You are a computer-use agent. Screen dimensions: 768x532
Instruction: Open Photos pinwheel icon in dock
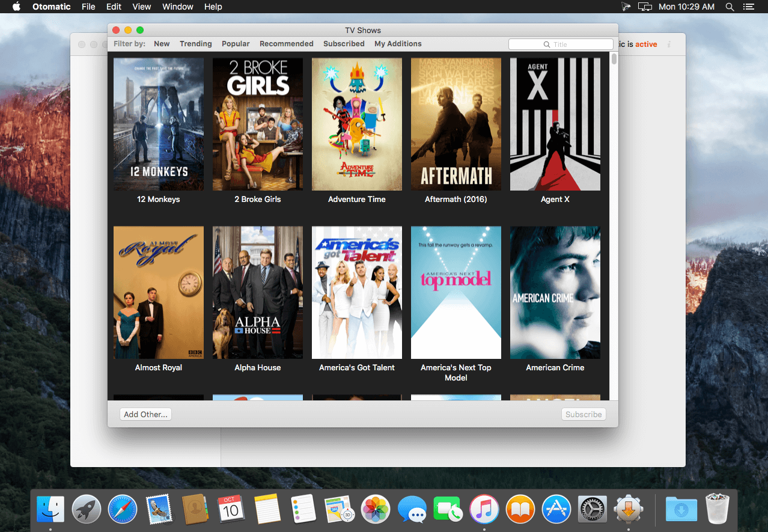click(x=376, y=509)
